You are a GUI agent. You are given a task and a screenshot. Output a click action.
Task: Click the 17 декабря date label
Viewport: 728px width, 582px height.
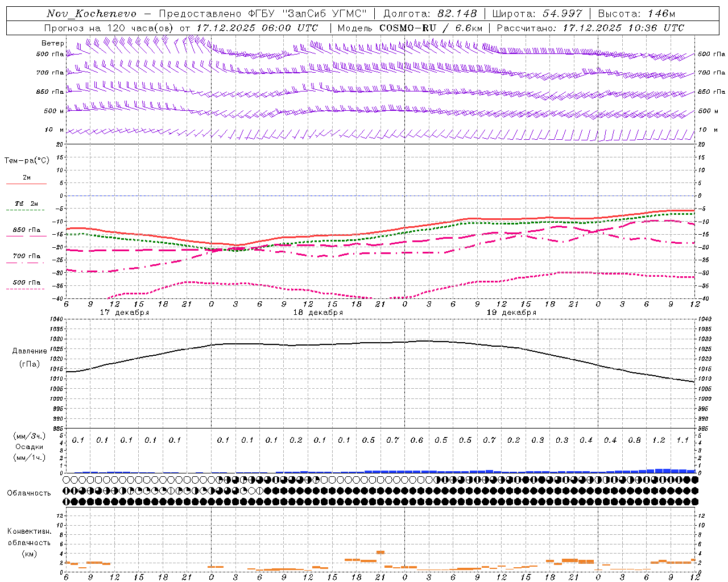point(125,313)
